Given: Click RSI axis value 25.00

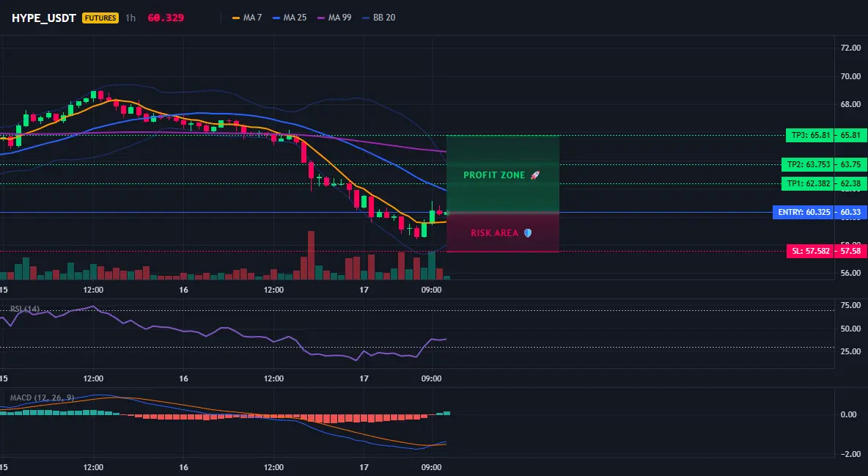Looking at the screenshot, I should 850,351.
